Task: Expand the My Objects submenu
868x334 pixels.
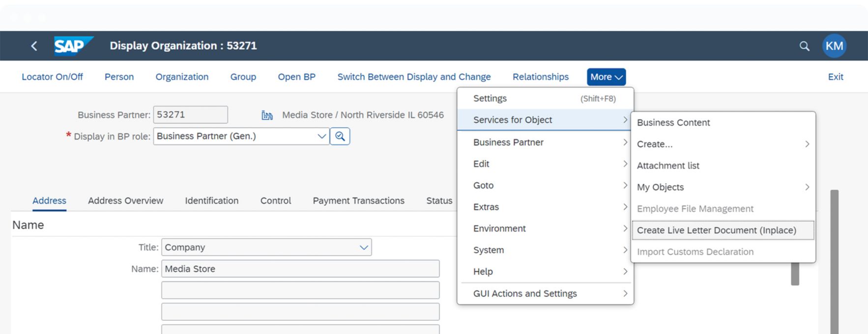Action: (723, 187)
